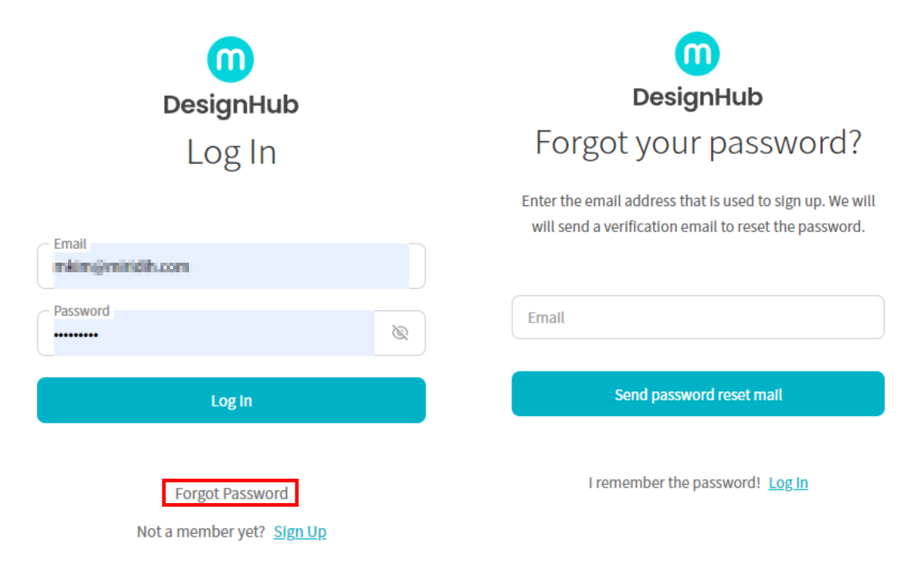
Task: Go back via the underlined Log In link
Action: (x=788, y=483)
